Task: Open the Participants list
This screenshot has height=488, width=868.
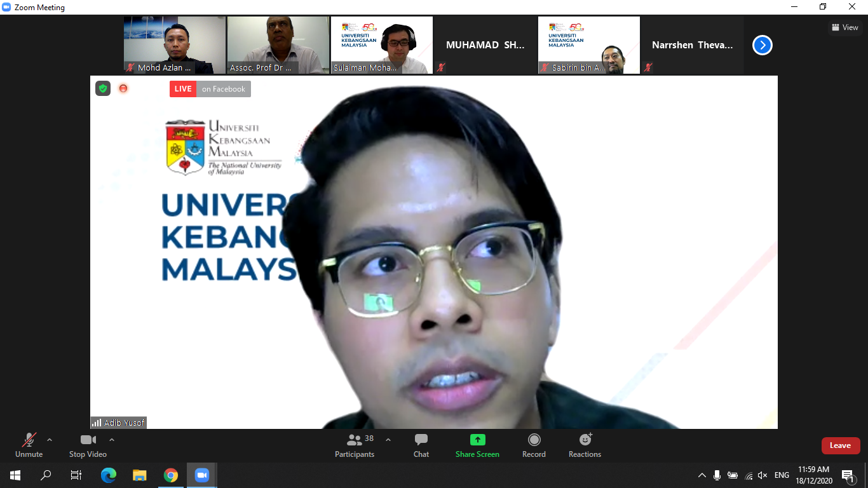Action: 355,445
